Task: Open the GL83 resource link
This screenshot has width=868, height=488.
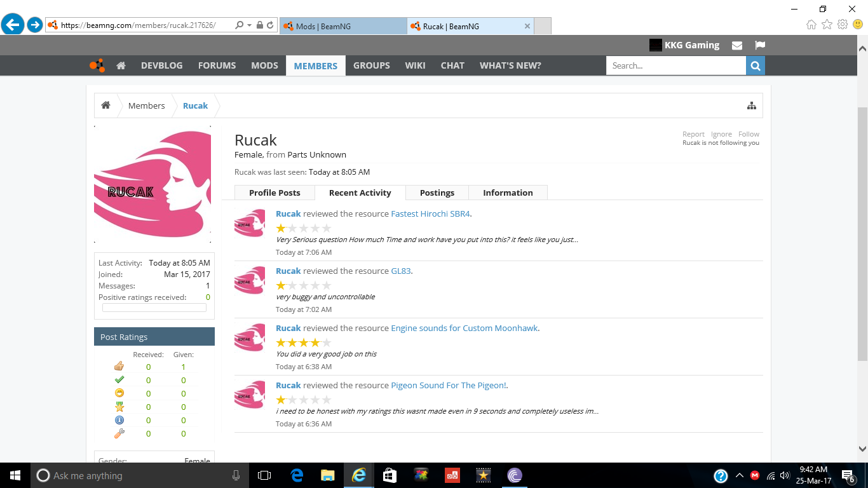Action: tap(401, 271)
